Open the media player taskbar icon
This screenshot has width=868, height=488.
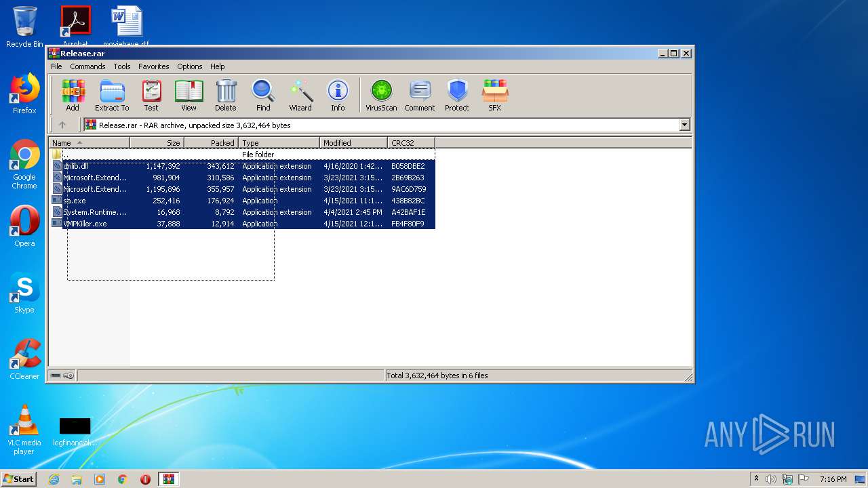100,479
